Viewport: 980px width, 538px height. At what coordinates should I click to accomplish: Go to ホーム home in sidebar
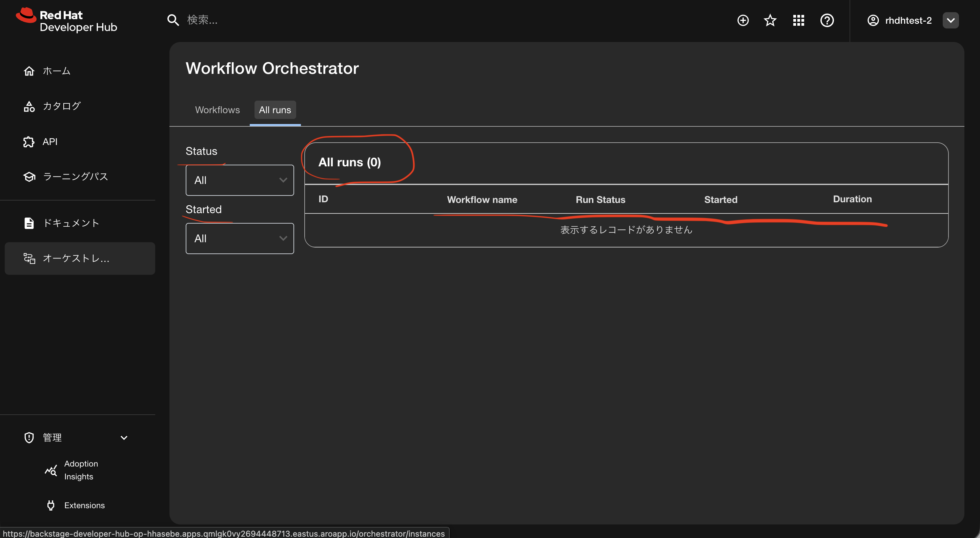[56, 71]
